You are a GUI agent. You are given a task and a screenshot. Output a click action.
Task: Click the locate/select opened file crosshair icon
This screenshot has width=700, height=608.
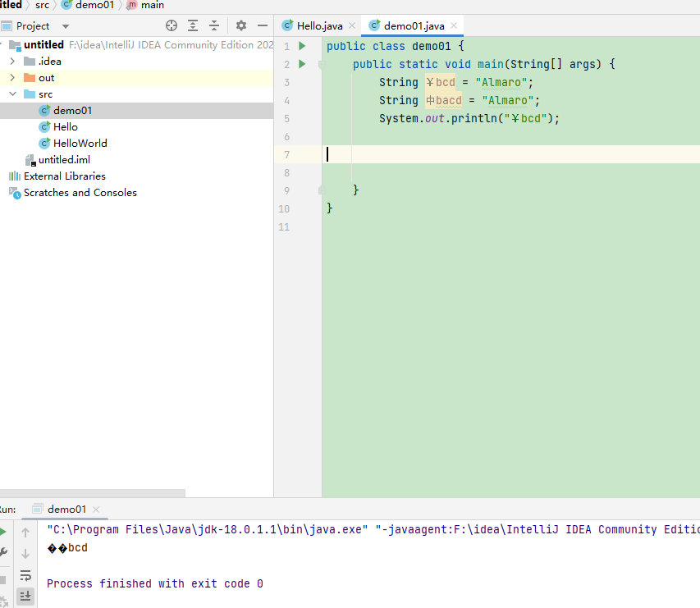[x=172, y=26]
